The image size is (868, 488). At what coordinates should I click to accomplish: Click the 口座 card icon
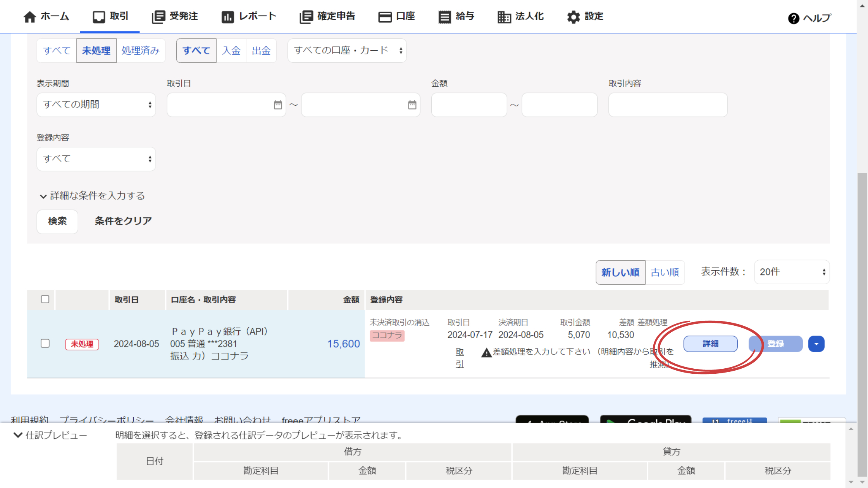[x=385, y=17]
